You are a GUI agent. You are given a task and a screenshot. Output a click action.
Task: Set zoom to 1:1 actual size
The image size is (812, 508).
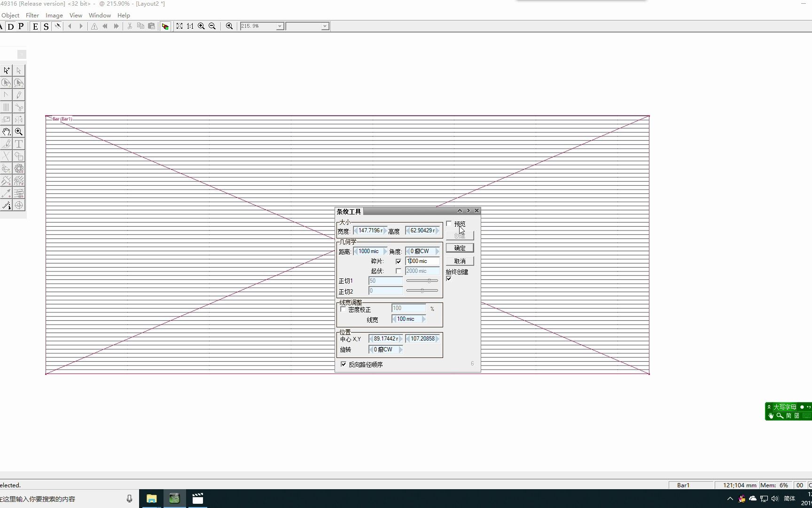tap(190, 26)
